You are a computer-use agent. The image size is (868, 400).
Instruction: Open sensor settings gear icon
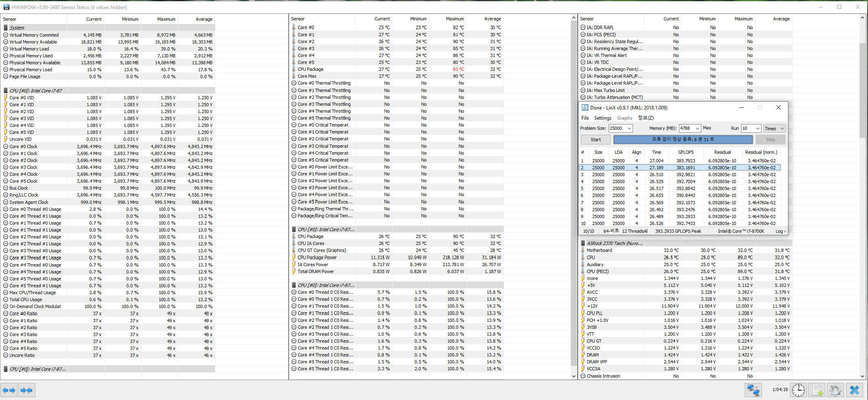[835, 390]
